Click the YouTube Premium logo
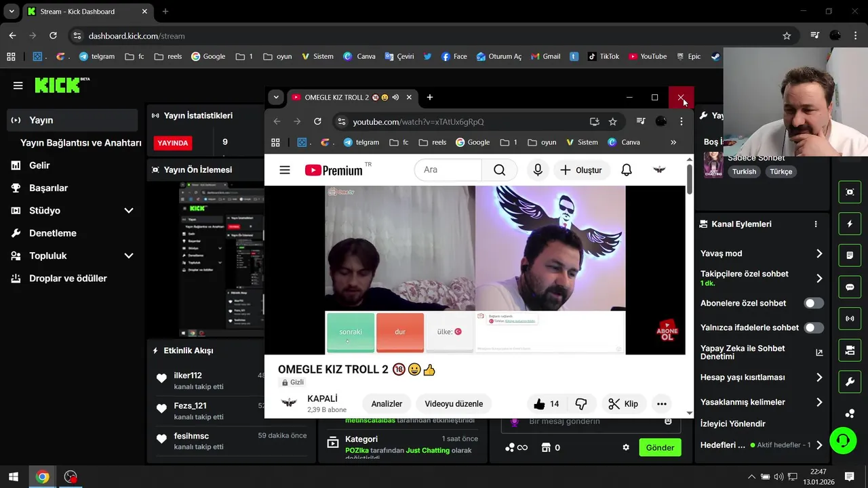The image size is (868, 488). [334, 170]
